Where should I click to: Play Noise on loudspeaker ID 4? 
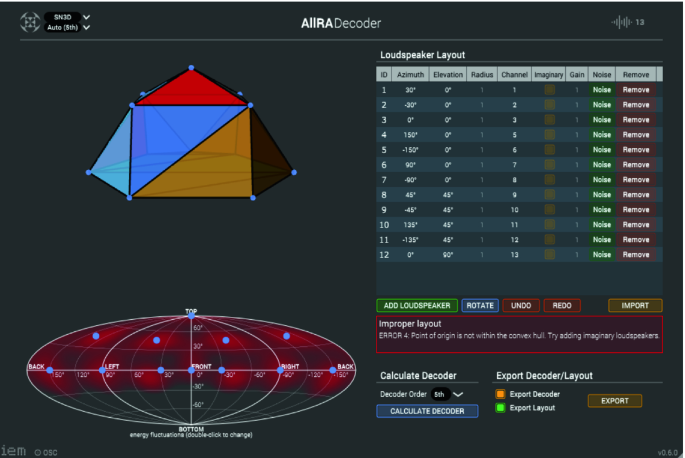pyautogui.click(x=602, y=135)
